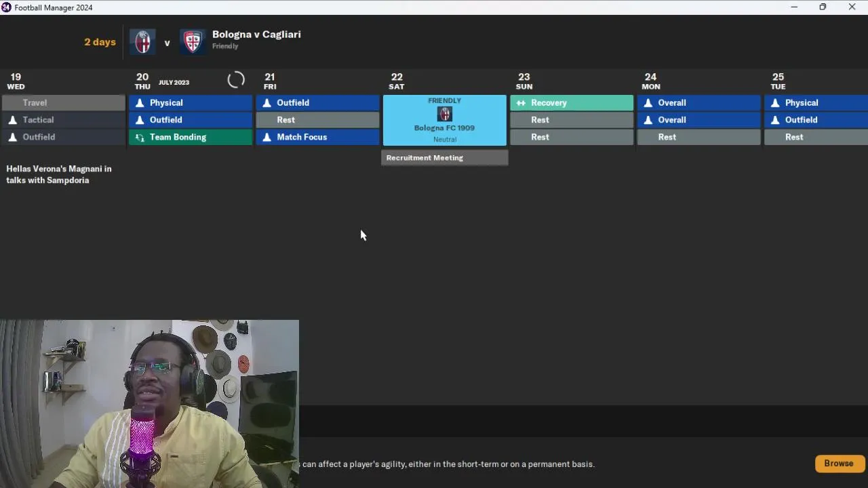The image size is (868, 488).
Task: Click cone icon on Friday Outfield session
Action: tap(267, 102)
